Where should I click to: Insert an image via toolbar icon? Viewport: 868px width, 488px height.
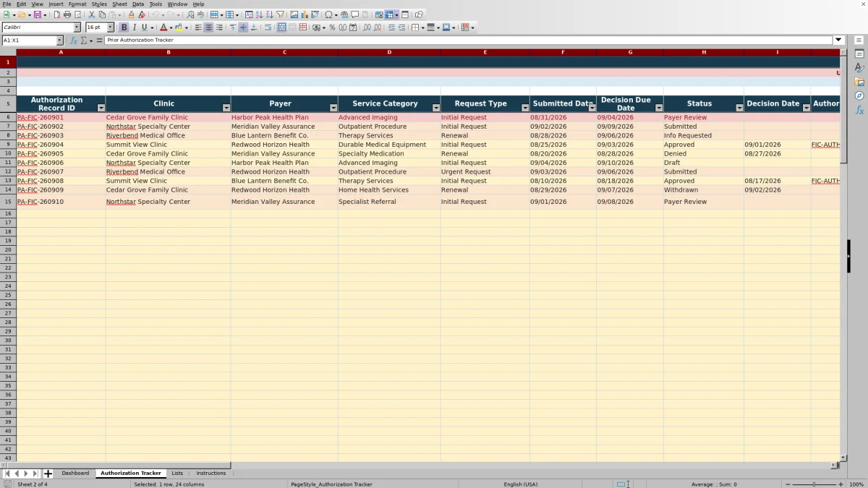tap(294, 14)
